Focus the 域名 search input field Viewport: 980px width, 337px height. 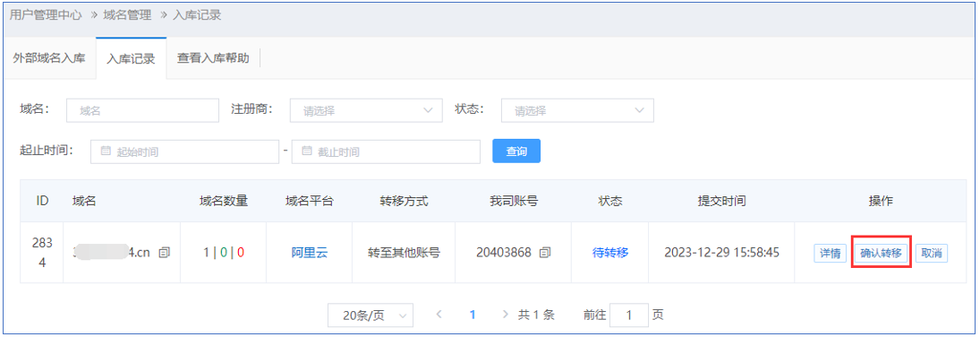(142, 110)
